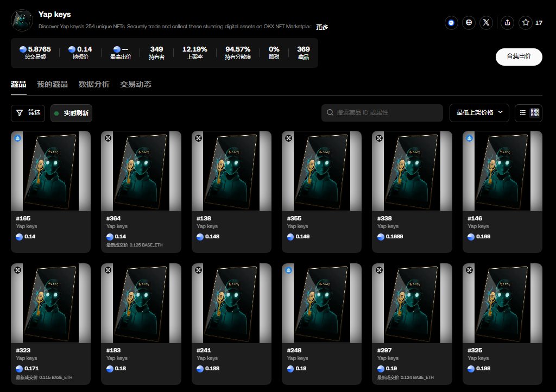Image resolution: width=556 pixels, height=392 pixels.
Task: Open the 筛选 filter panel
Action: coord(28,113)
